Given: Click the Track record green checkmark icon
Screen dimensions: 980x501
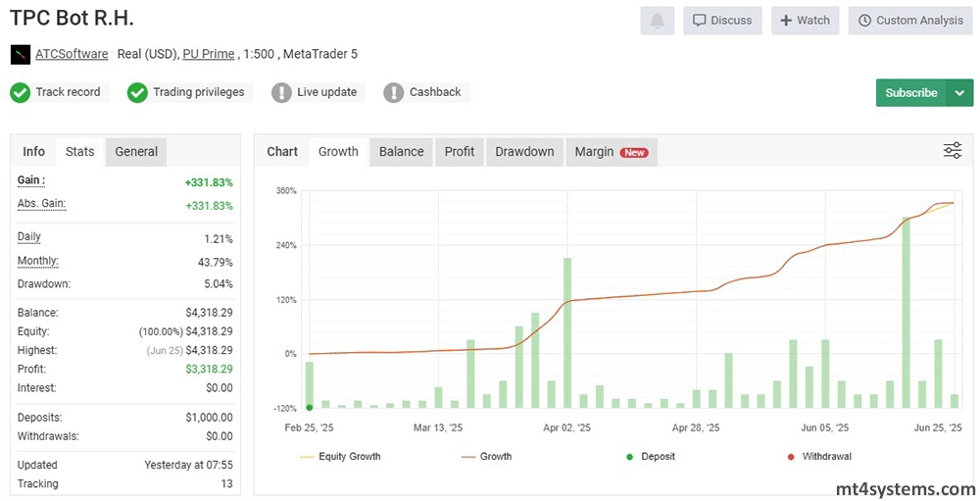Looking at the screenshot, I should pos(20,92).
